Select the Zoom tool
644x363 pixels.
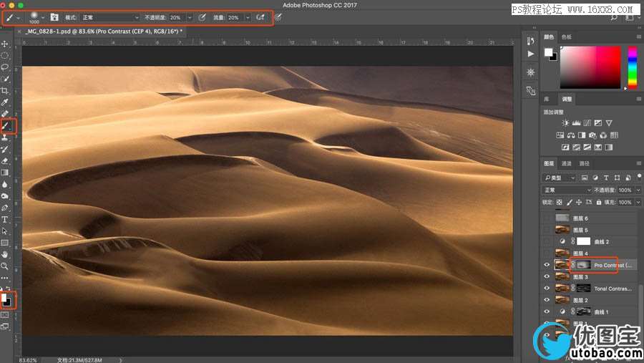coord(5,266)
